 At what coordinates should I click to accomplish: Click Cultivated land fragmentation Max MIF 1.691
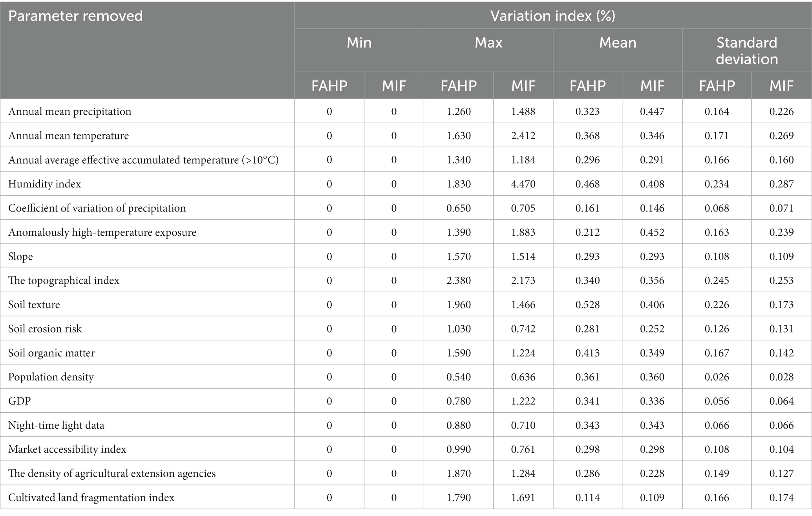click(523, 498)
